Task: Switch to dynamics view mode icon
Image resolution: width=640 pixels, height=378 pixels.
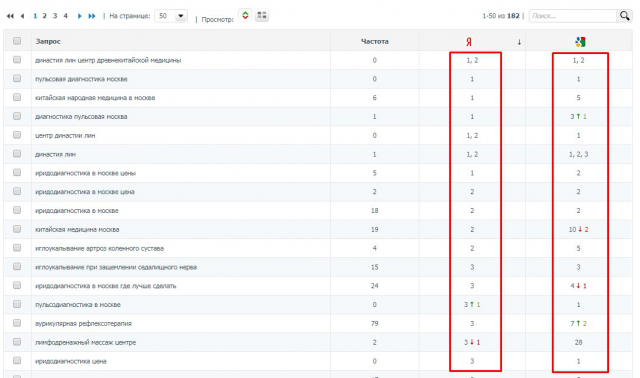Action: [245, 16]
